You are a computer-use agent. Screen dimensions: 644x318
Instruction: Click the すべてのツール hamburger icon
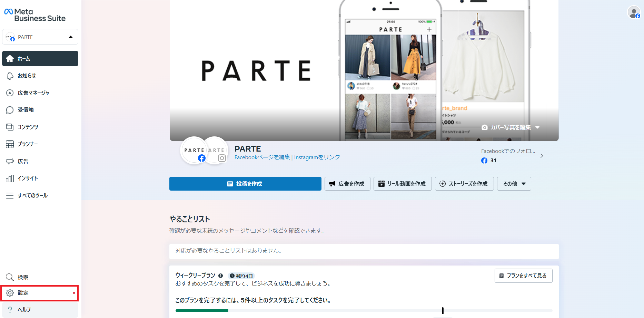point(10,195)
